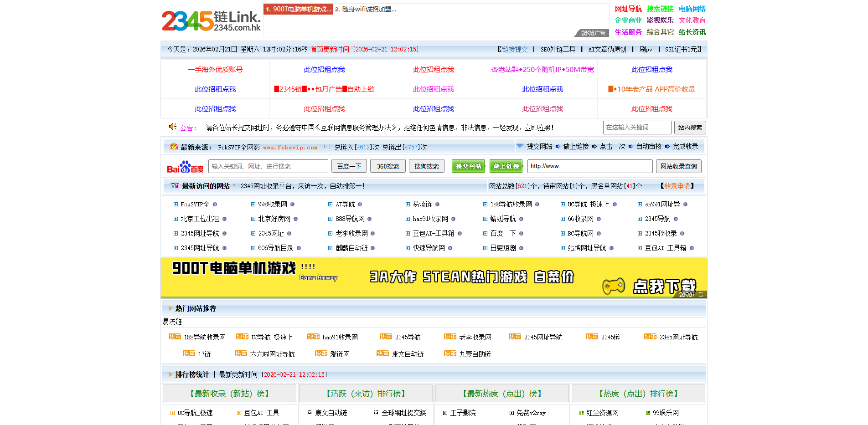Click the arrow icon before 排行榜统计
868x425 pixels.
pyautogui.click(x=170, y=374)
